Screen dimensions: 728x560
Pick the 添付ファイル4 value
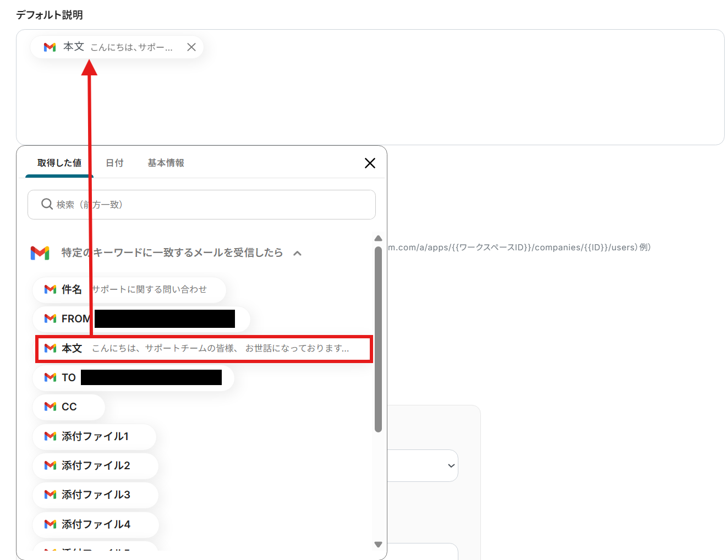[95, 524]
